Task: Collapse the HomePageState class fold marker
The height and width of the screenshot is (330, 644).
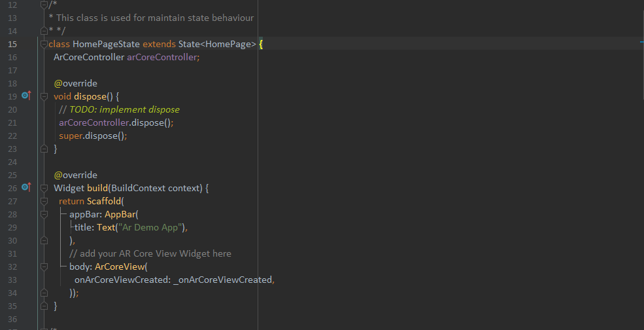Action: point(44,44)
